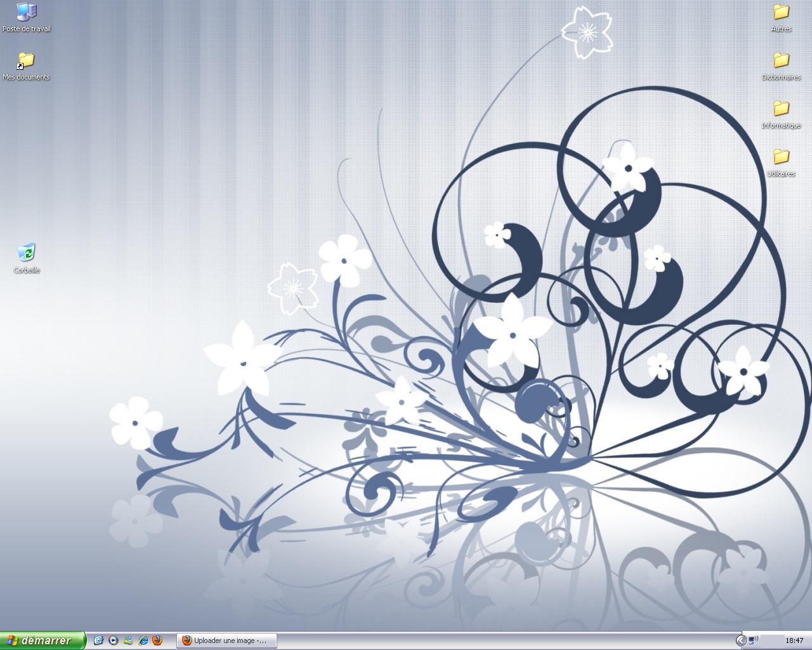Select the Utilitaires folder icon

[x=781, y=162]
